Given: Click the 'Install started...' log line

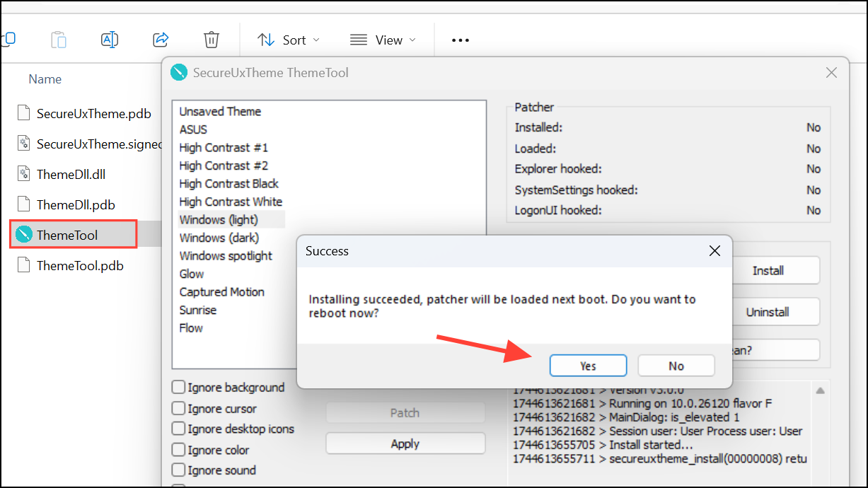Looking at the screenshot, I should click(x=603, y=445).
